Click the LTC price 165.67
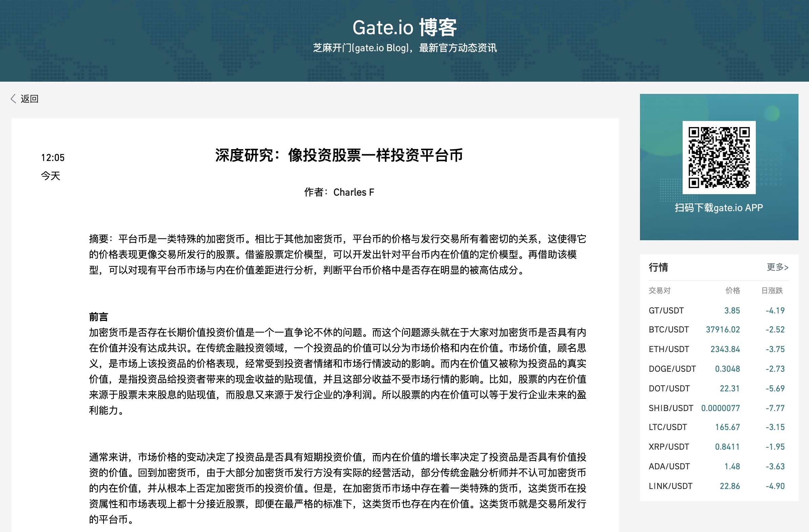Viewport: 809px width, 532px height. coord(727,427)
